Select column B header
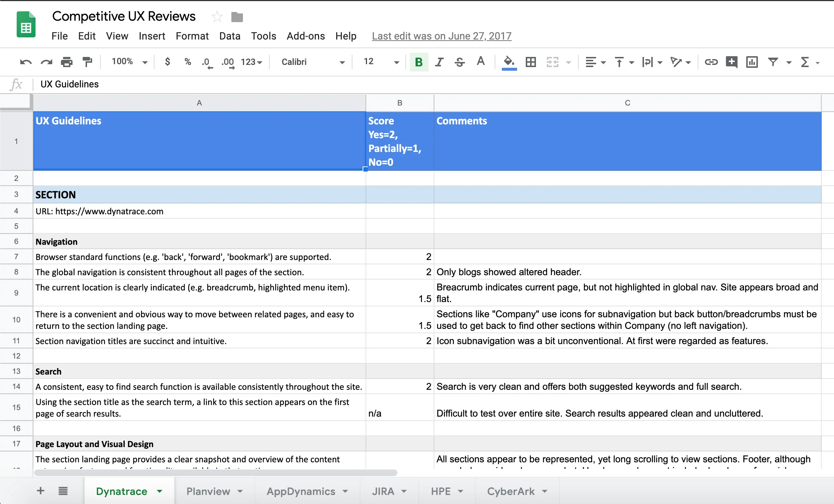The image size is (834, 504). [400, 103]
